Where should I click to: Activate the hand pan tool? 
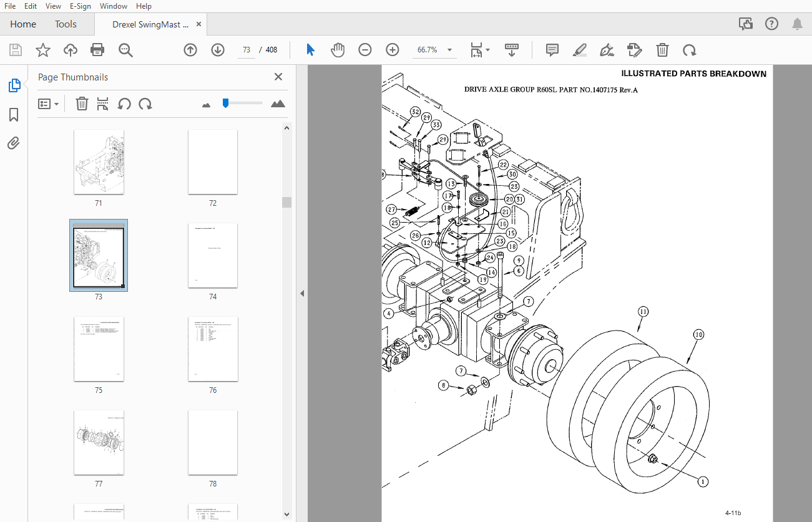(338, 50)
